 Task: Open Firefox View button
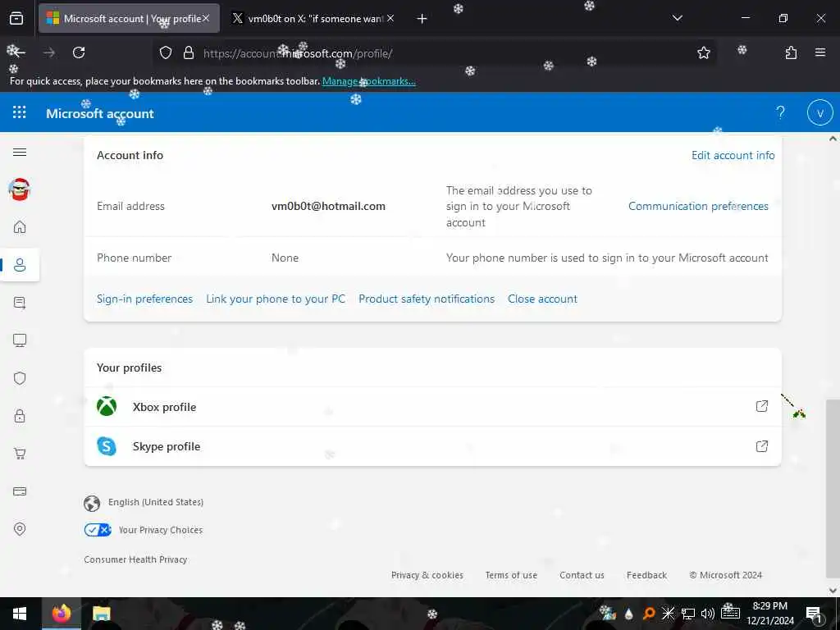pyautogui.click(x=16, y=18)
